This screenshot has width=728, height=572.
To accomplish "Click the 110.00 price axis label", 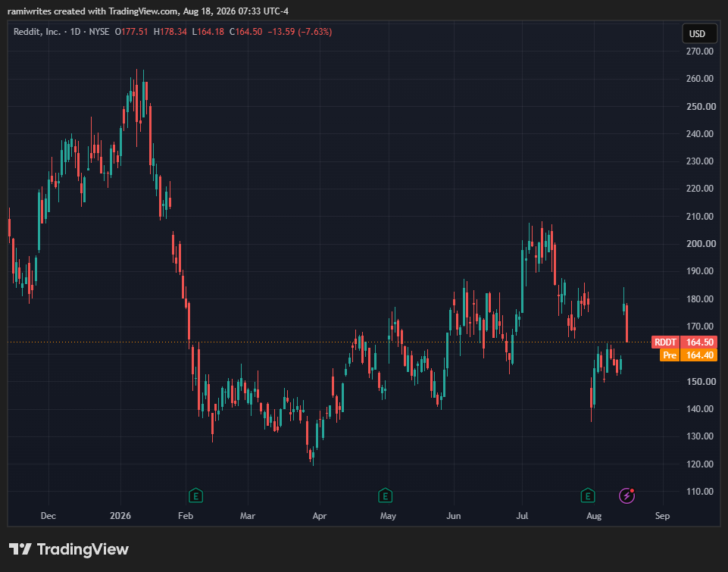I will coord(700,492).
